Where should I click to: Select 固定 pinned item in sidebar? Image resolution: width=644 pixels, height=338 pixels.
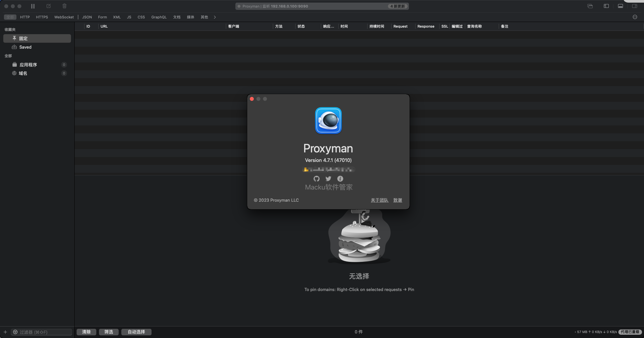pyautogui.click(x=37, y=38)
